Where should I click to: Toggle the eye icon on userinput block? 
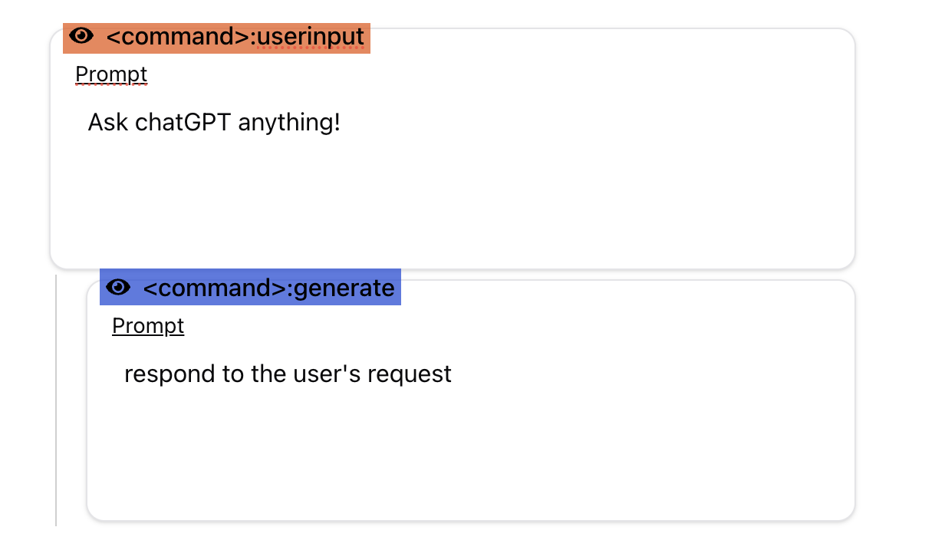[x=81, y=36]
